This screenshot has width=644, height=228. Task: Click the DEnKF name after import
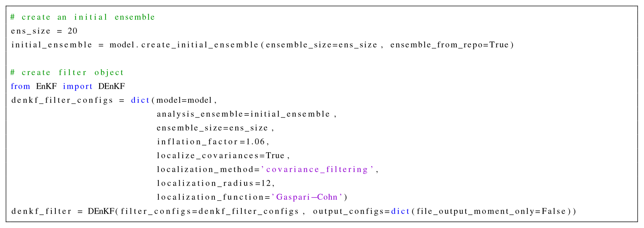112,86
